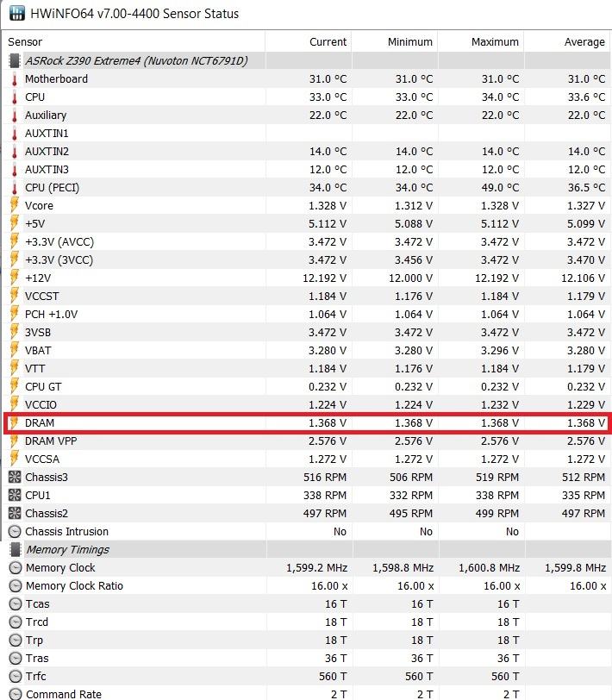Screen dimensions: 612x700
Task: Click the Current column header
Action: (x=328, y=42)
